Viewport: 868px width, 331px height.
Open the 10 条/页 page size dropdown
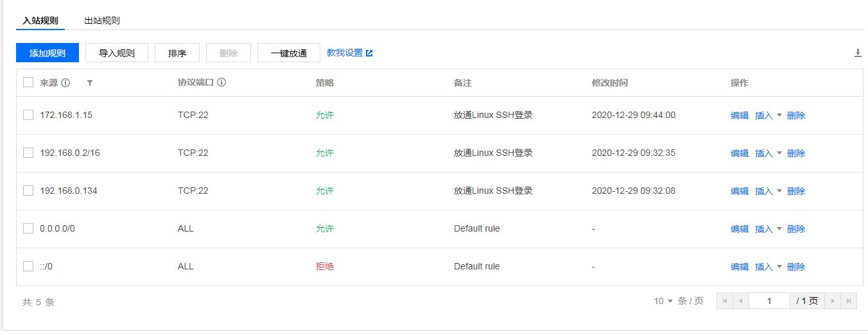(664, 301)
